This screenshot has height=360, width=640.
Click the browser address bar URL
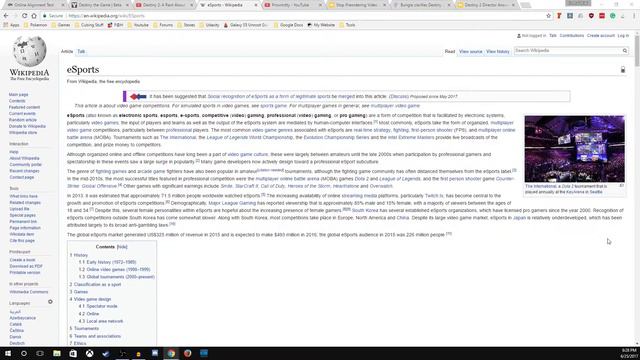(106, 16)
